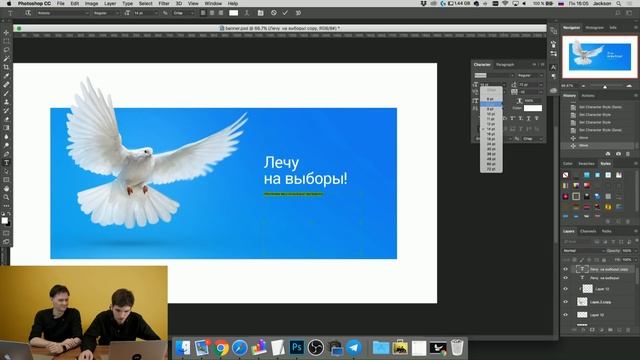Select the Horizontal Type tool
Viewport: 640px width, 360px height.
pos(6,162)
